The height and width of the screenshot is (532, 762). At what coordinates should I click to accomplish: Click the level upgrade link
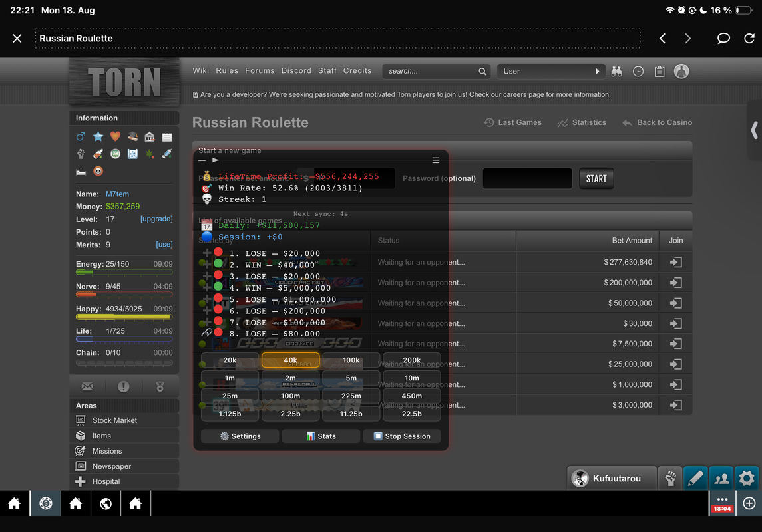[156, 219]
